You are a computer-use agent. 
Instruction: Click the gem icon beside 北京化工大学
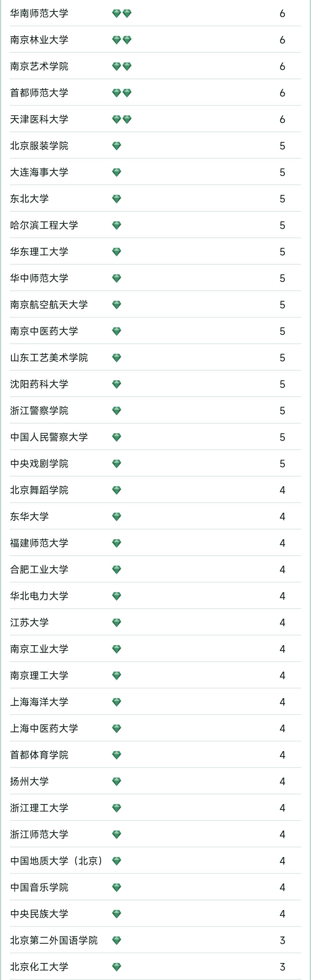pos(117,966)
